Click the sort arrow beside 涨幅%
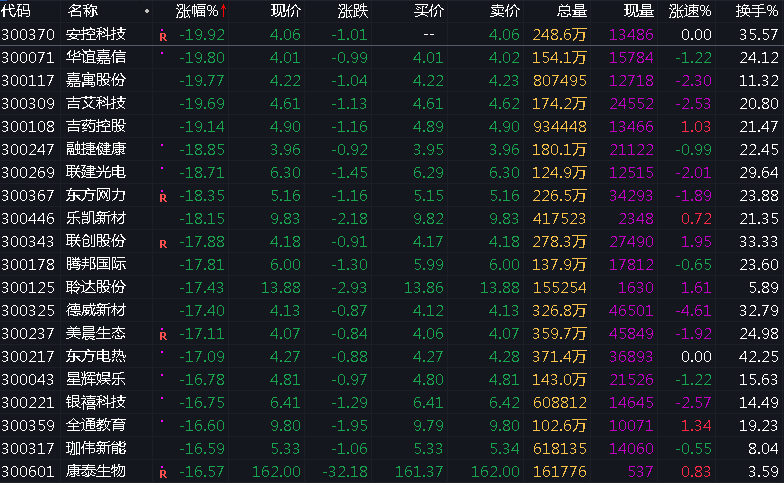This screenshot has width=784, height=483. 224,10
